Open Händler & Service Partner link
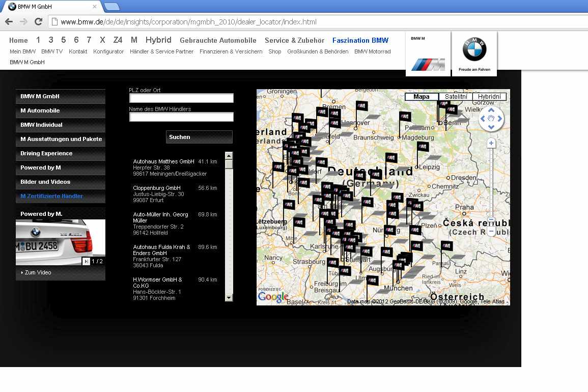 (x=161, y=51)
